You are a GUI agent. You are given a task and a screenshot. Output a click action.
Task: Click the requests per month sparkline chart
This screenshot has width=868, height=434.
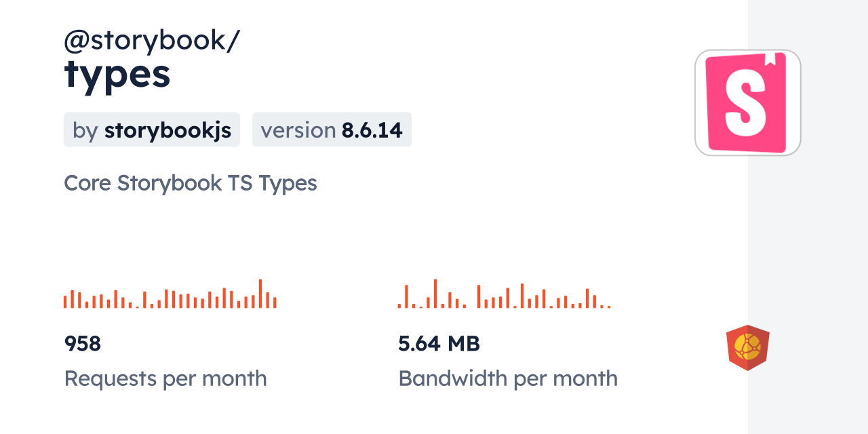[170, 295]
